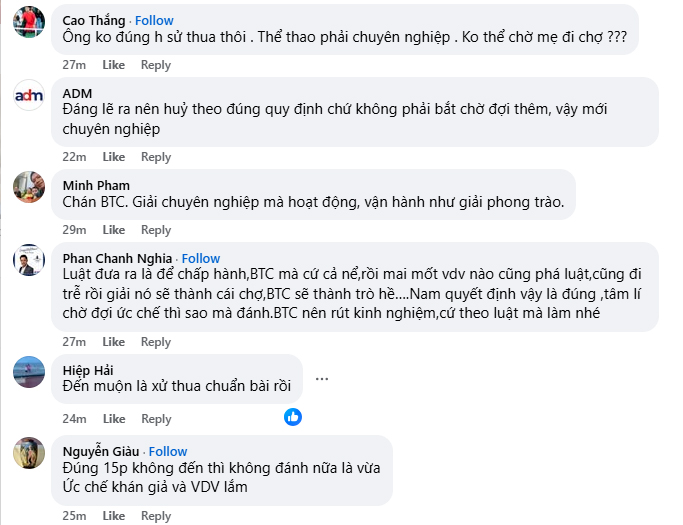Click the 22m timestamp on ADM's comment

point(75,157)
